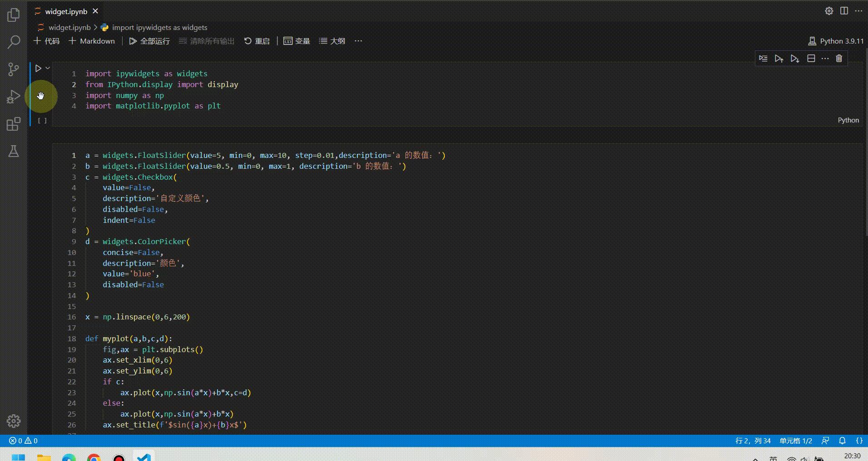Open the Extensions view in activity bar
The image size is (868, 461).
pyautogui.click(x=13, y=124)
